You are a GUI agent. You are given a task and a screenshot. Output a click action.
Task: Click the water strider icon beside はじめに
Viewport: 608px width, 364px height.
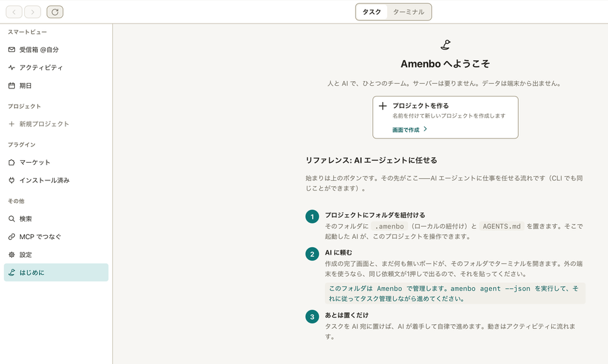[11, 273]
